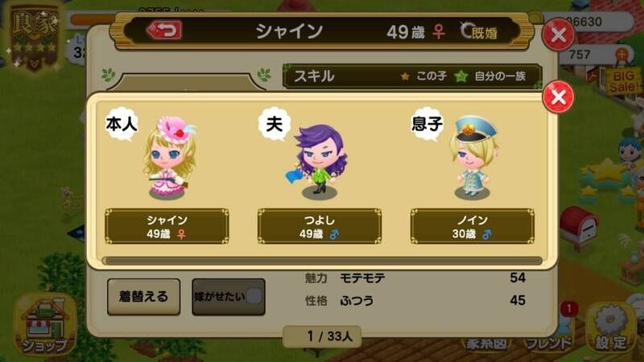The image size is (644, 362).
Task: Tap the orange plus currency icon
Action: pos(621,54)
